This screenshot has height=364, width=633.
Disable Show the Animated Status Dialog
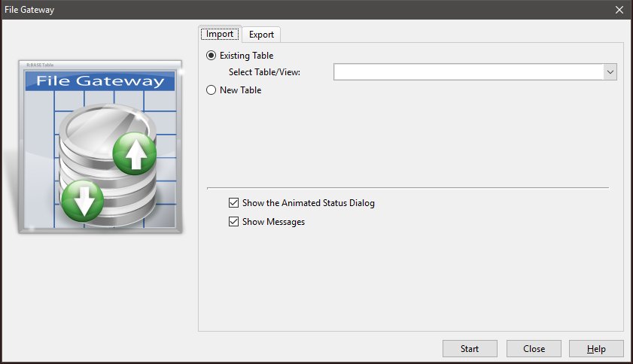coord(233,203)
